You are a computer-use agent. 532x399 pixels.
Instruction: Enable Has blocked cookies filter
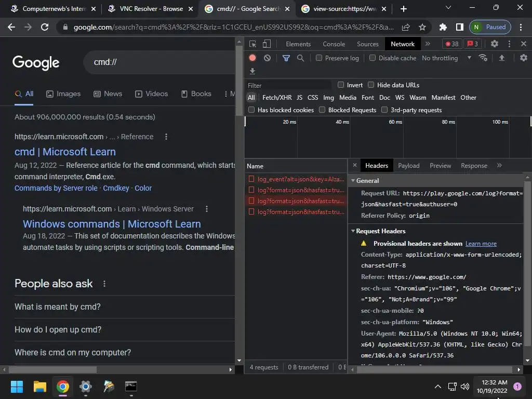[251, 110]
